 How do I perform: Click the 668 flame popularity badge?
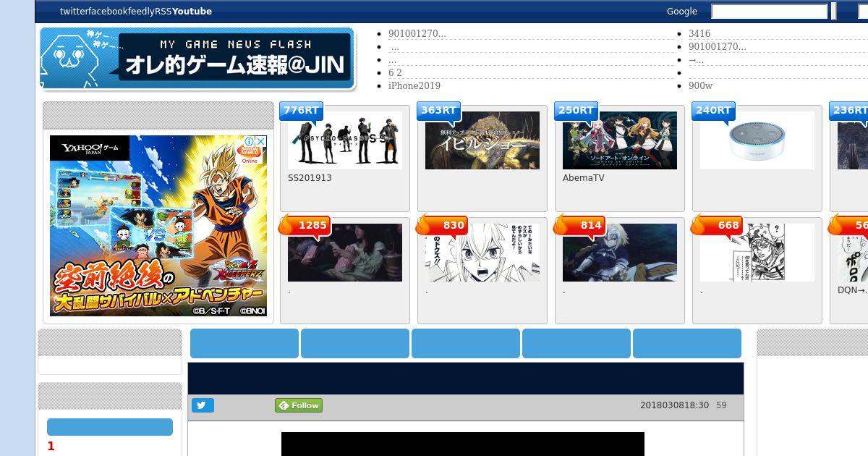point(717,225)
